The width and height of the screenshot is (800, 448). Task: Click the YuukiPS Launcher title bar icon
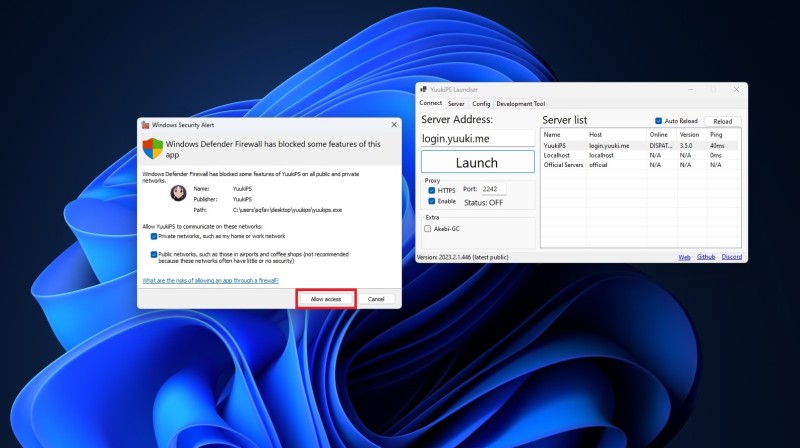point(424,89)
